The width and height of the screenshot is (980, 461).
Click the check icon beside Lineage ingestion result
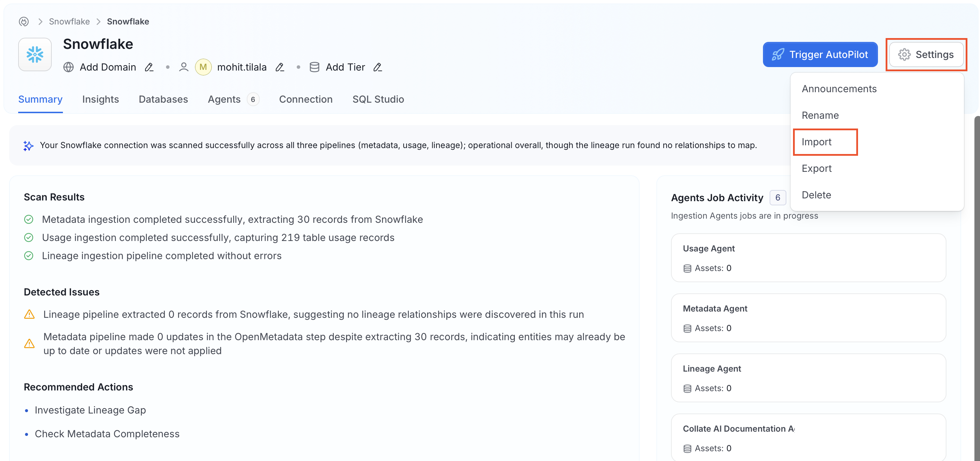pyautogui.click(x=29, y=256)
